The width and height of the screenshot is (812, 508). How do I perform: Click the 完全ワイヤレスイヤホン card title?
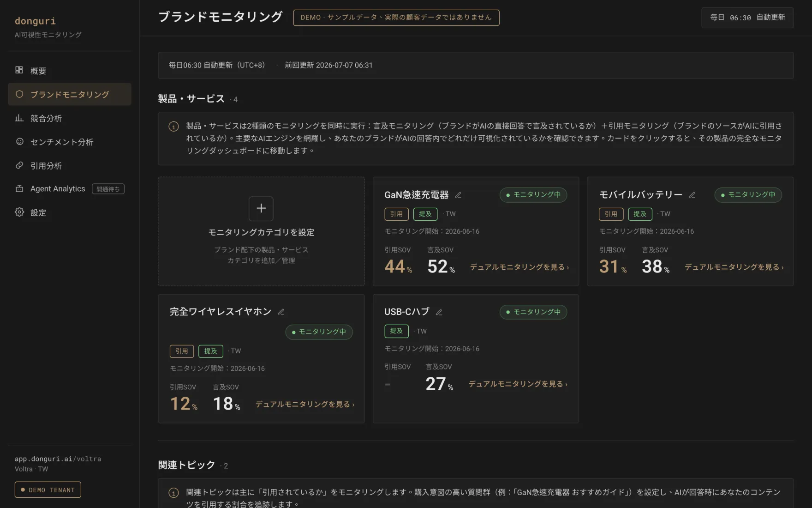click(x=221, y=312)
